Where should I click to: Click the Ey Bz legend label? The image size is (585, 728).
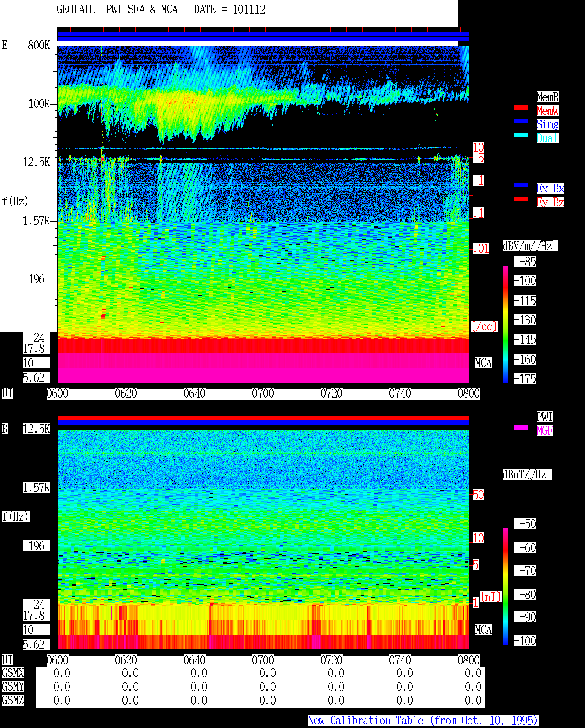[550, 202]
